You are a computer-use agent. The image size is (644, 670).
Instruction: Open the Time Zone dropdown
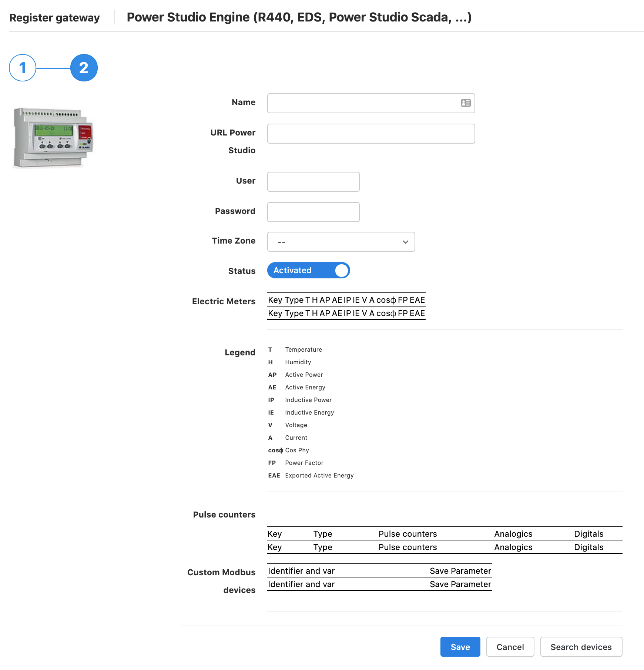pyautogui.click(x=341, y=242)
